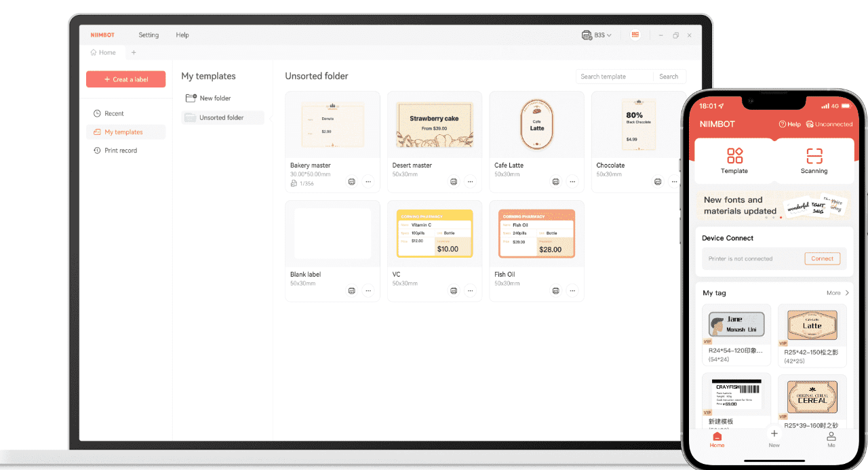868x470 pixels.
Task: Click the Search template input field
Action: (x=614, y=77)
